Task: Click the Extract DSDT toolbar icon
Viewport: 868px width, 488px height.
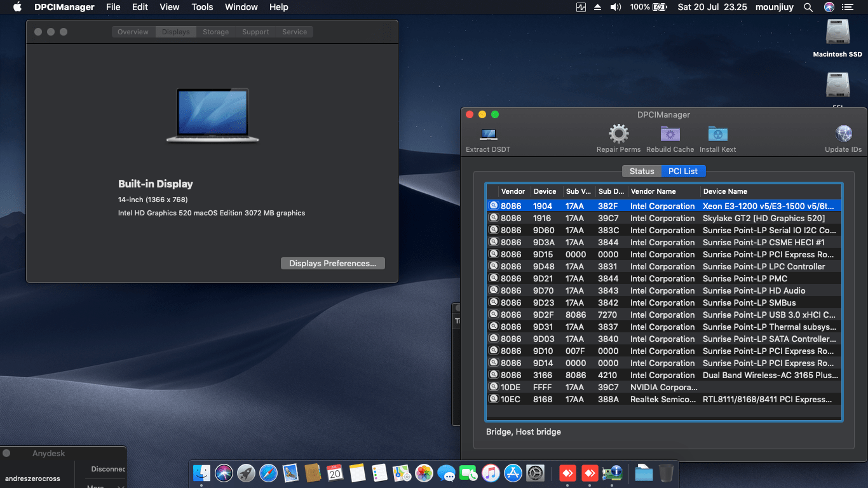Action: click(488, 134)
